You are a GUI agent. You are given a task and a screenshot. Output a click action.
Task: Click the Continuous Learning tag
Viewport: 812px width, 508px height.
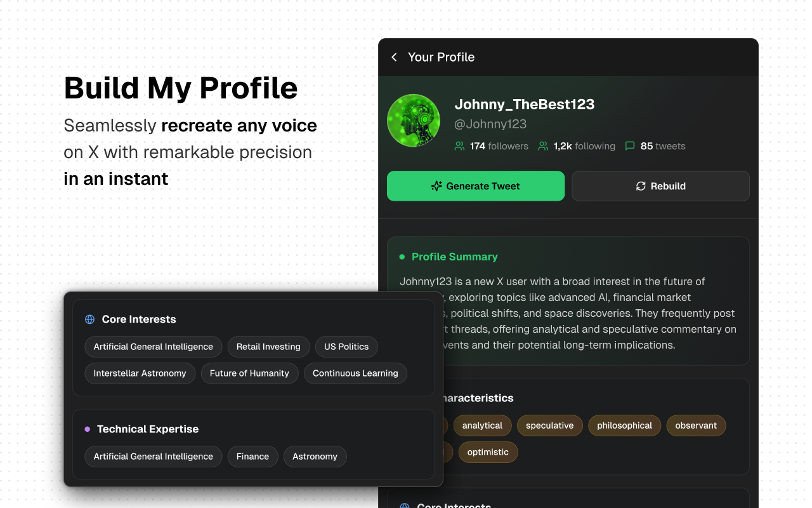pos(355,373)
